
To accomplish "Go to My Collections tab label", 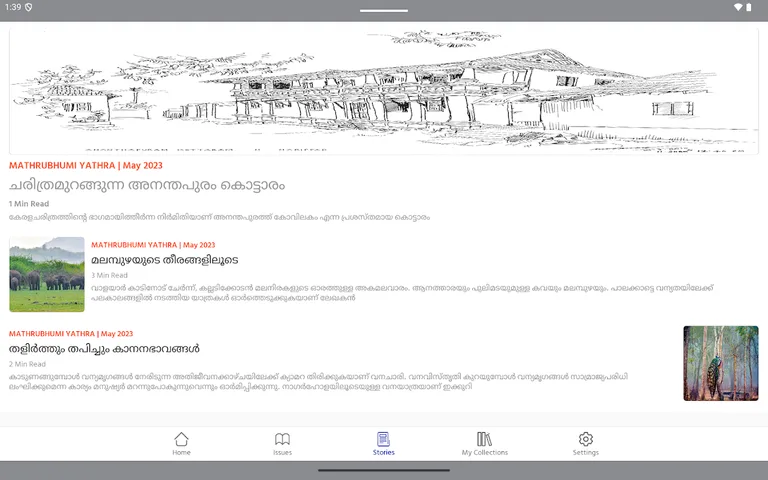I will click(484, 453).
